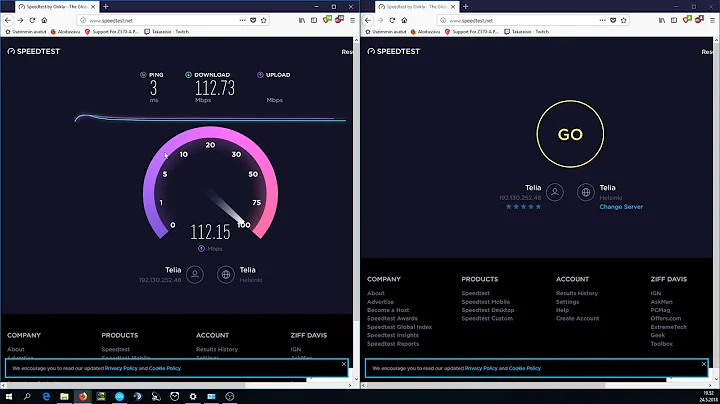
Task: Launch Edge from taskbar
Action: tap(46, 396)
